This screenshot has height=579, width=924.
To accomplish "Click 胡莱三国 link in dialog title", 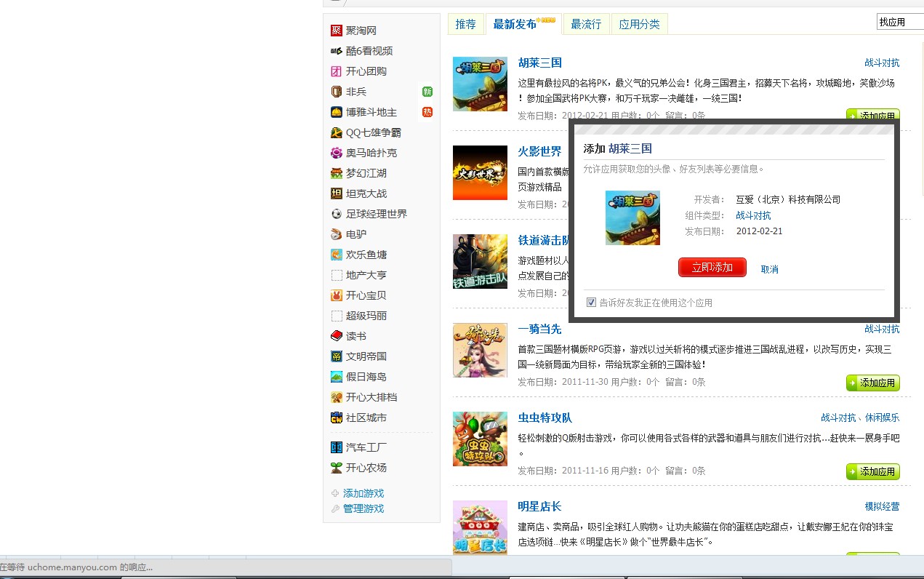I will (x=630, y=148).
